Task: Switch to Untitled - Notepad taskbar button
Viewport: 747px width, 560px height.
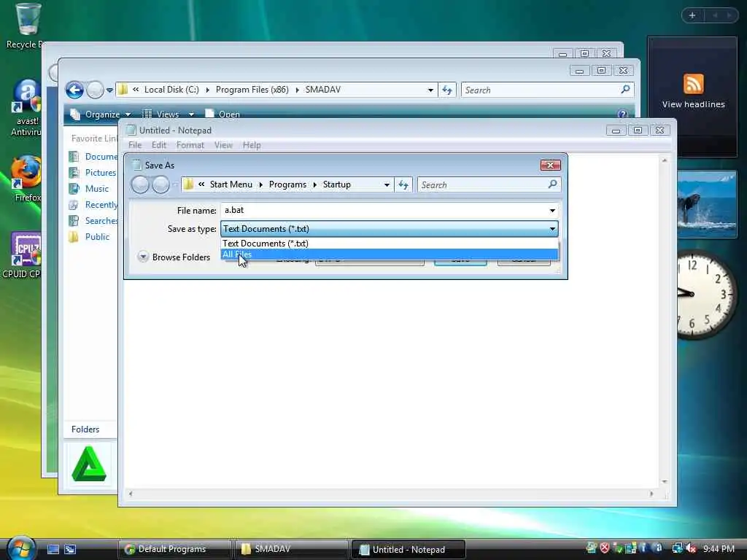Action: click(x=408, y=550)
